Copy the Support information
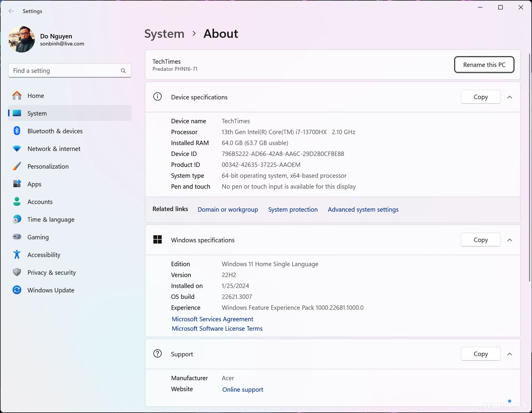 [x=481, y=354]
